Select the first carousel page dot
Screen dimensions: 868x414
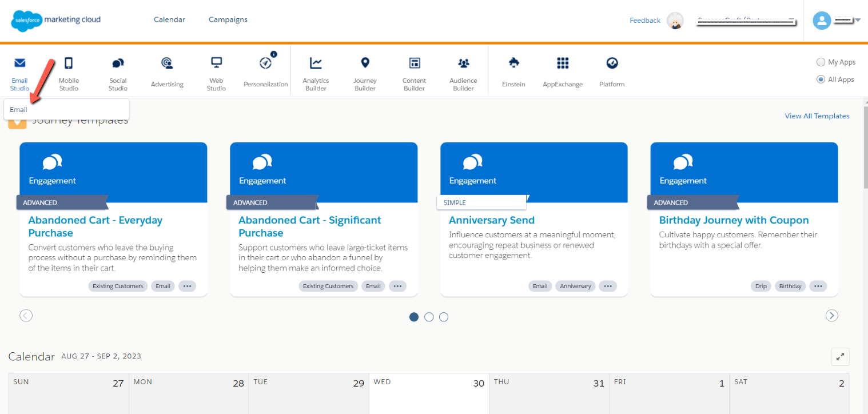pos(414,317)
